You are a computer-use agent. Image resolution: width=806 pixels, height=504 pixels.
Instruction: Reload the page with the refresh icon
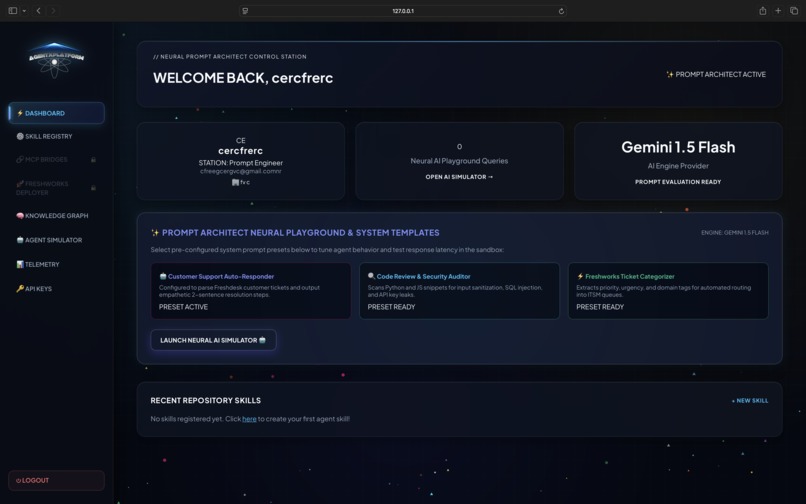(561, 11)
